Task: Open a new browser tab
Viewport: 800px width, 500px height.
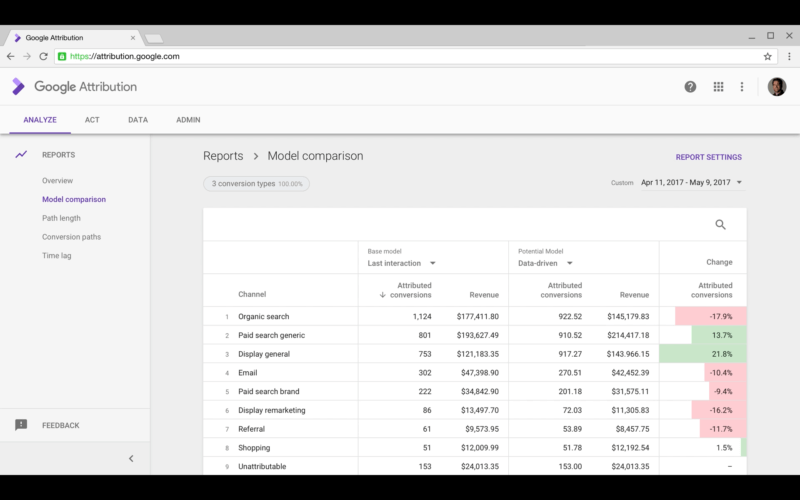Action: point(154,38)
